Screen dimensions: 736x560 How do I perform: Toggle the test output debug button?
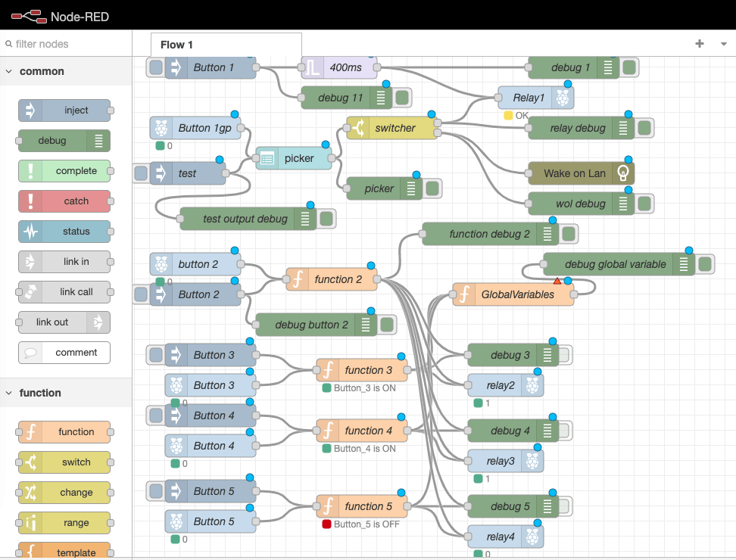[x=326, y=219]
